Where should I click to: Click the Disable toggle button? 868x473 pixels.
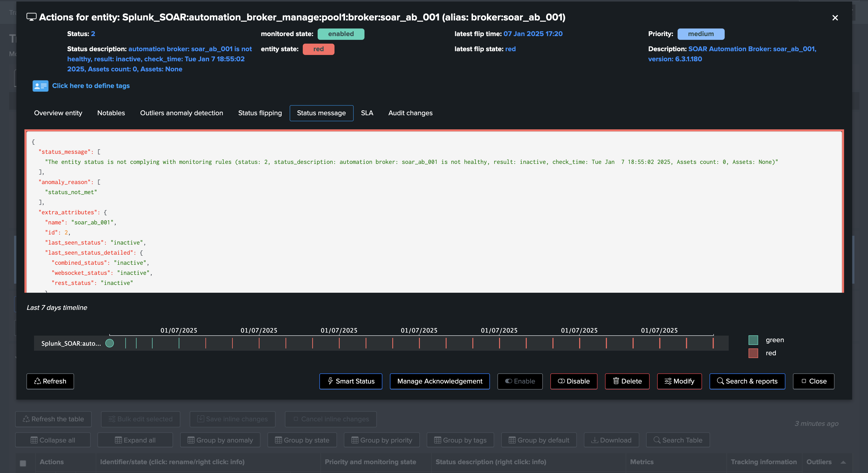[x=574, y=381]
